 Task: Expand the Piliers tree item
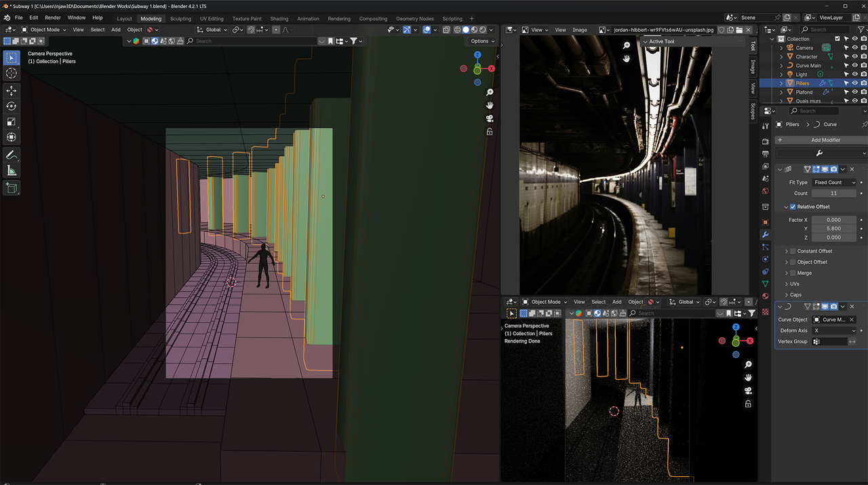click(x=781, y=83)
